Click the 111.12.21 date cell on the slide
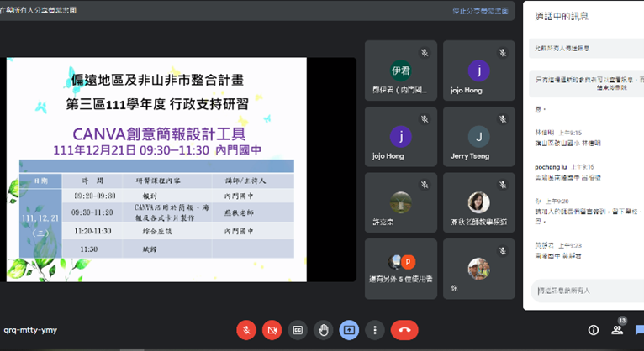This screenshot has height=351, width=644. coord(40,223)
